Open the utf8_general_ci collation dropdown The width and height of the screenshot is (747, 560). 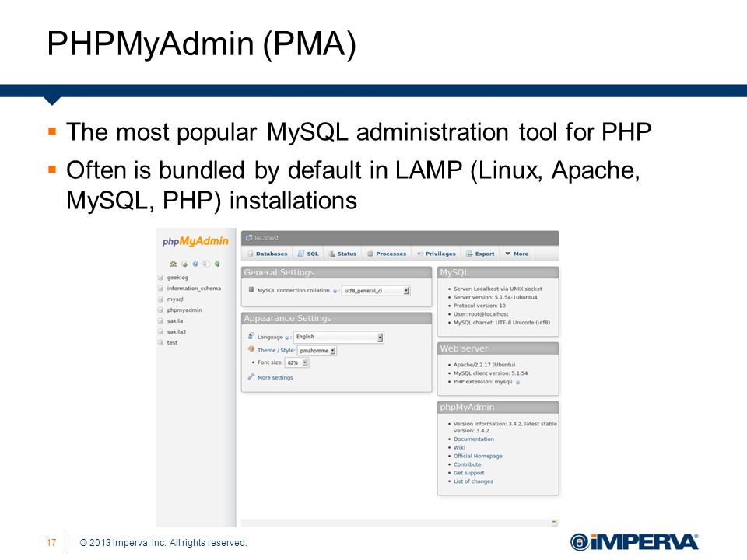click(376, 290)
